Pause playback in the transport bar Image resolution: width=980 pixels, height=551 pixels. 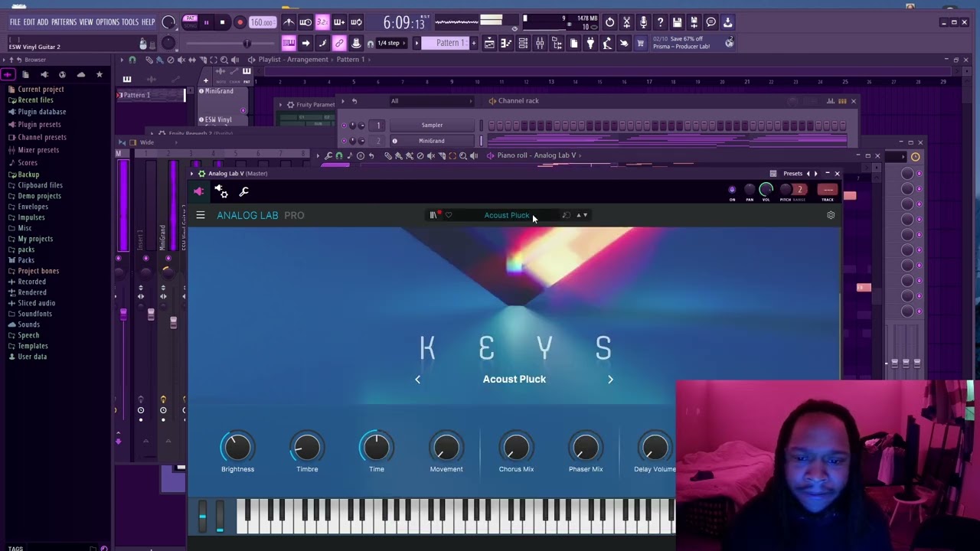(x=206, y=22)
